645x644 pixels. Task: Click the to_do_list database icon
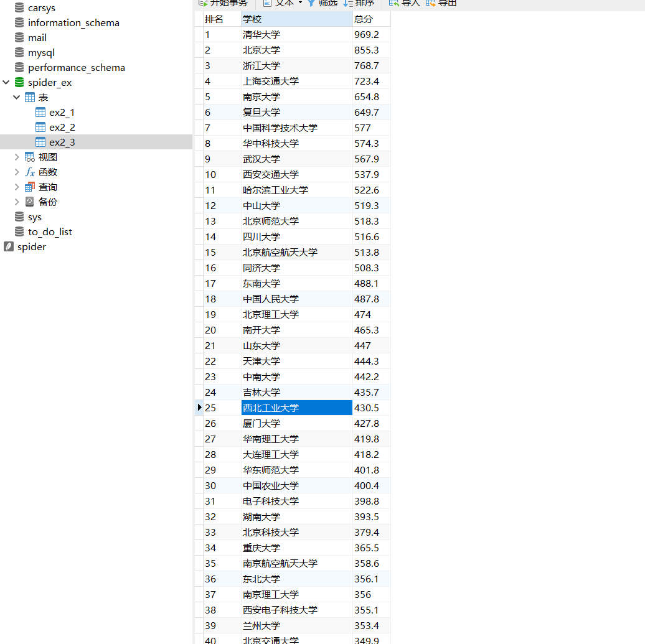19,231
